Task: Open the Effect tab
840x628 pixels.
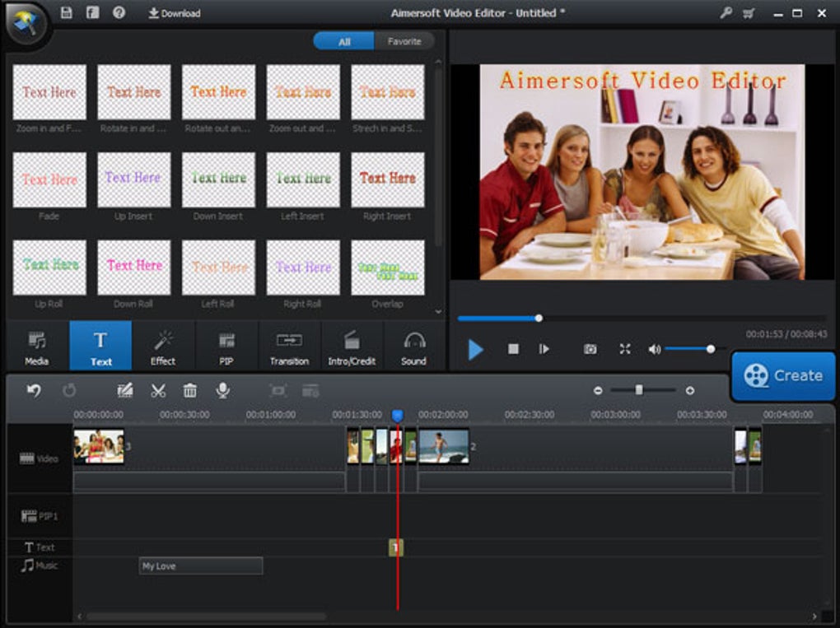Action: click(x=163, y=347)
